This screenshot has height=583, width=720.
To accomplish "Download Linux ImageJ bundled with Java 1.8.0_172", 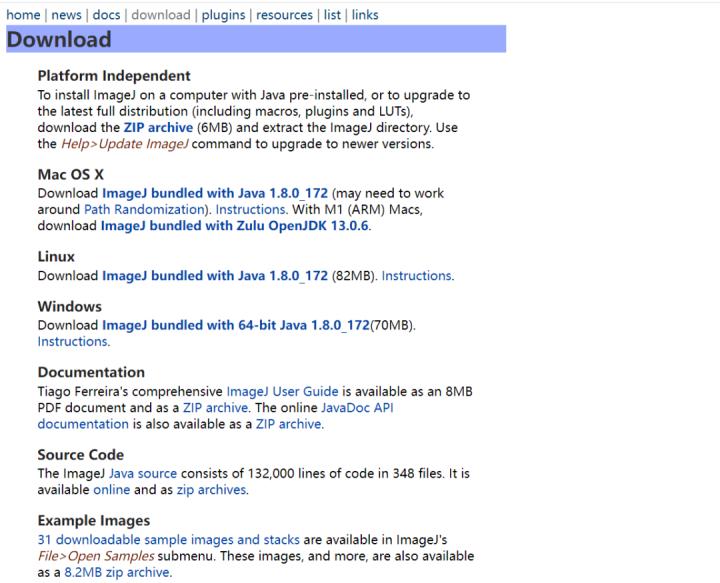I will (215, 275).
